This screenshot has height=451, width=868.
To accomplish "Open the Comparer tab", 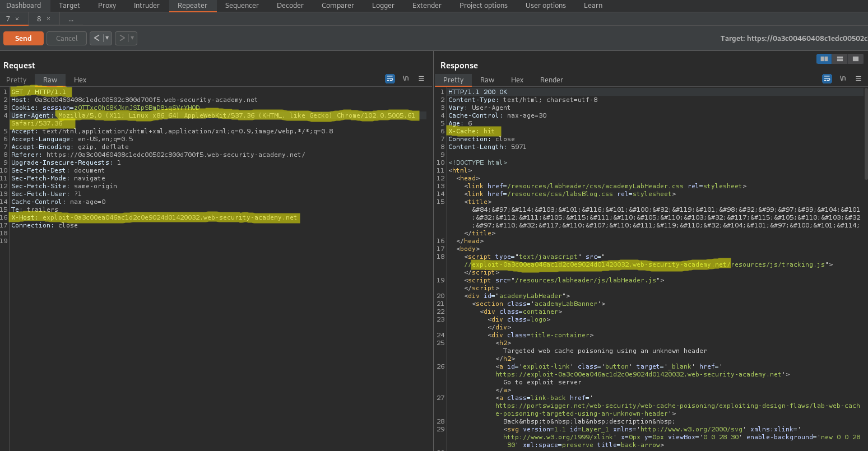I will (338, 6).
